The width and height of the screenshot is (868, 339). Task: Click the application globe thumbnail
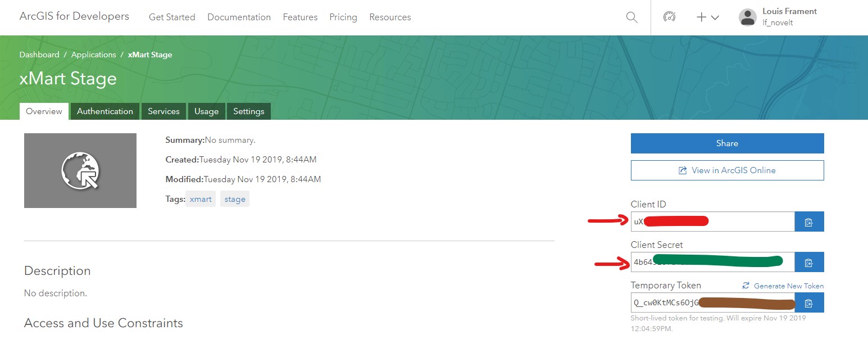tap(80, 170)
